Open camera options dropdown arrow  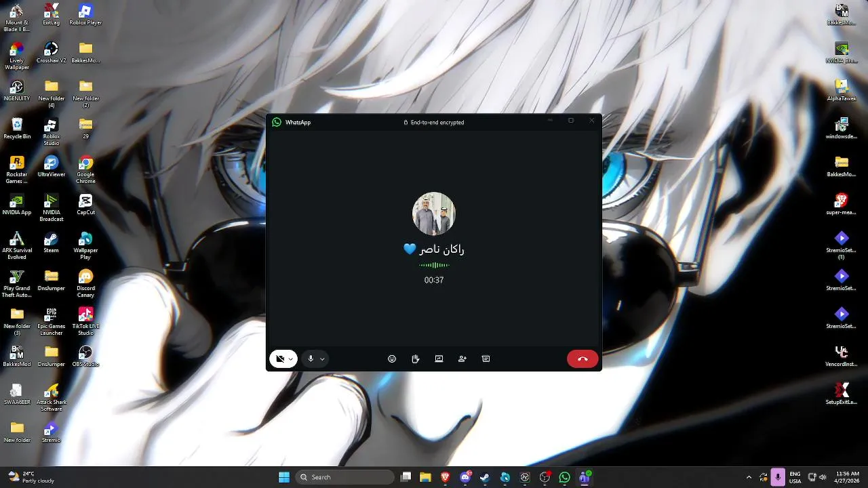(x=291, y=359)
